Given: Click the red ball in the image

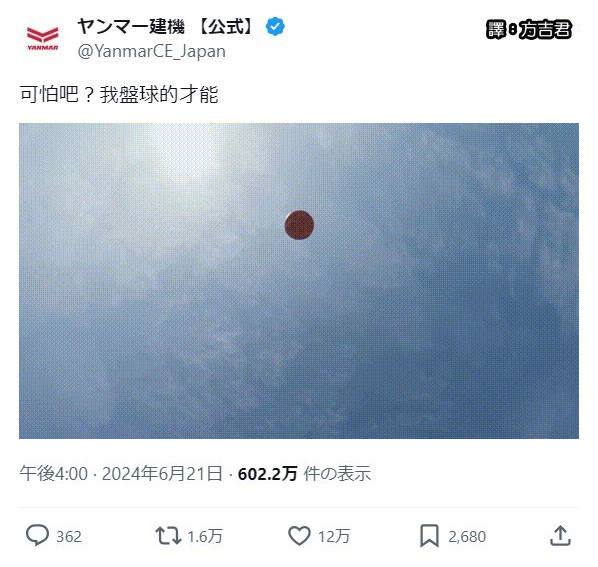Looking at the screenshot, I should (x=299, y=225).
